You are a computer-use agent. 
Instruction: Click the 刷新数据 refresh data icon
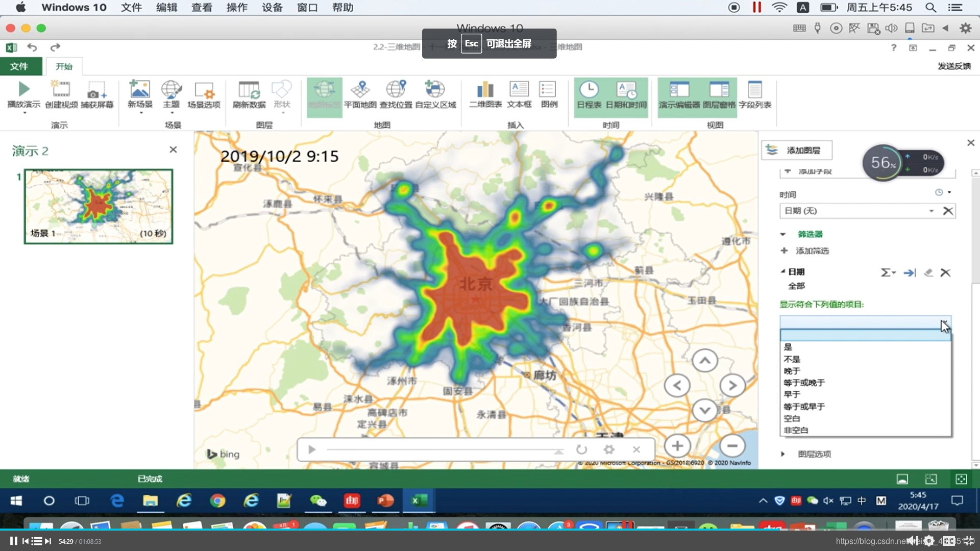tap(249, 90)
